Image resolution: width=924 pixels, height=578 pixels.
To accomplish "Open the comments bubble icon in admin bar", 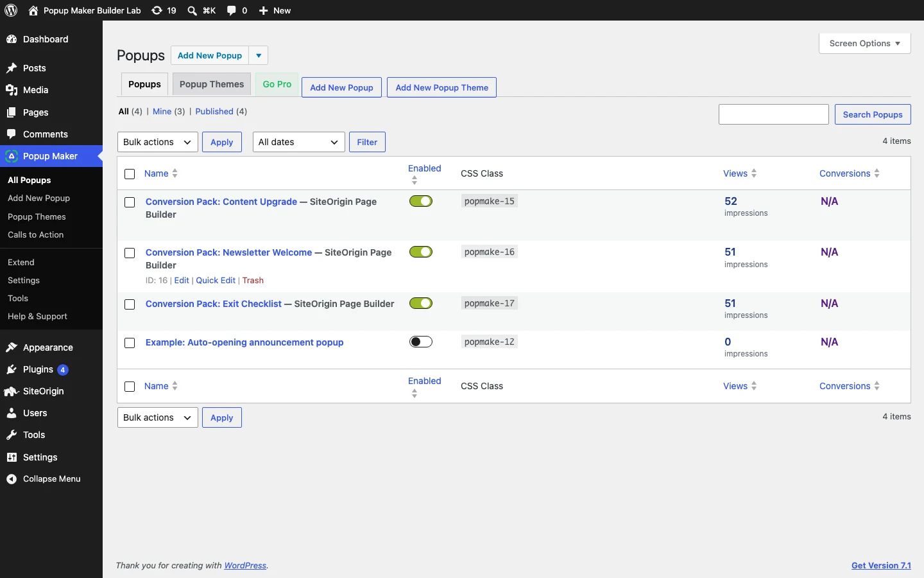I will coord(232,10).
